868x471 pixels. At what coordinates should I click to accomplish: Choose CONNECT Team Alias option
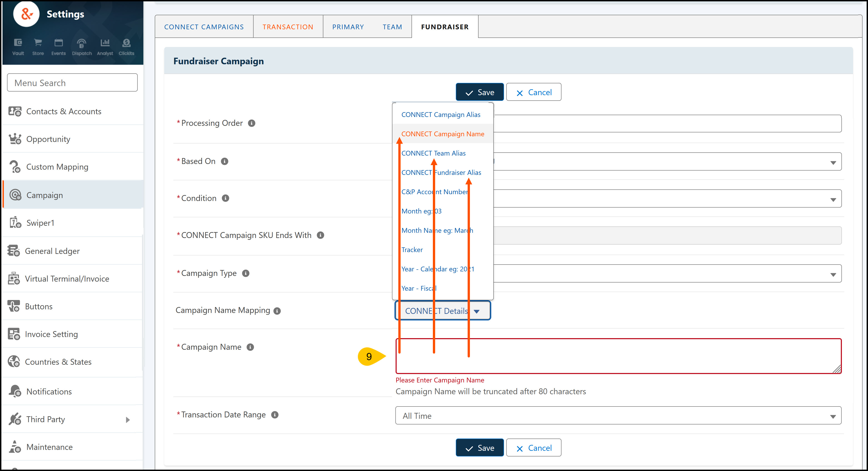pyautogui.click(x=443, y=153)
